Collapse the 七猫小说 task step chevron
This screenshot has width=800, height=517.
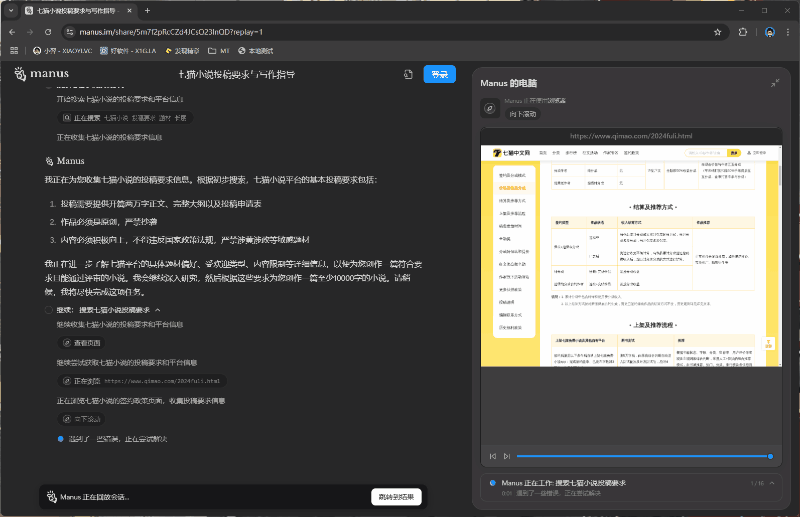(x=158, y=311)
